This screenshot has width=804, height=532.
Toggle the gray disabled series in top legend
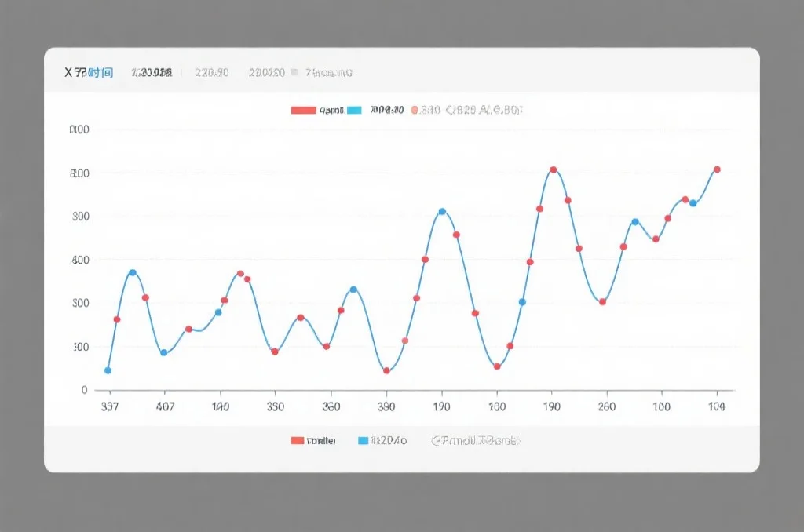coord(484,111)
